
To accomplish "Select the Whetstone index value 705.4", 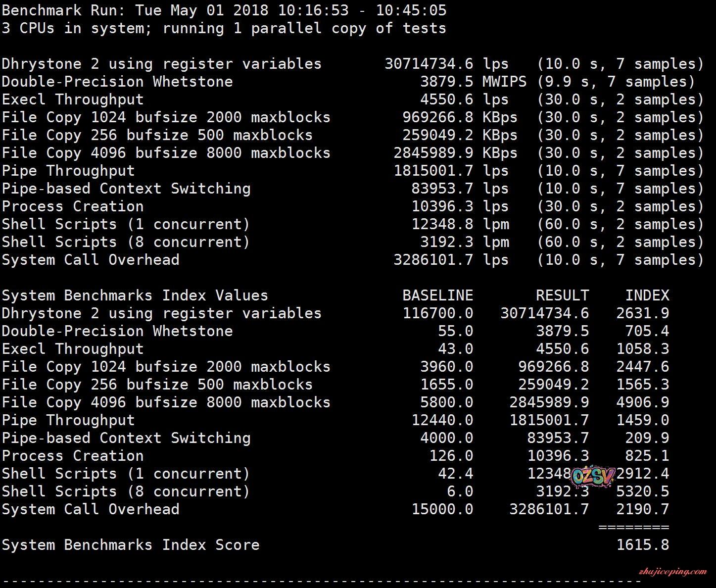I will click(647, 331).
